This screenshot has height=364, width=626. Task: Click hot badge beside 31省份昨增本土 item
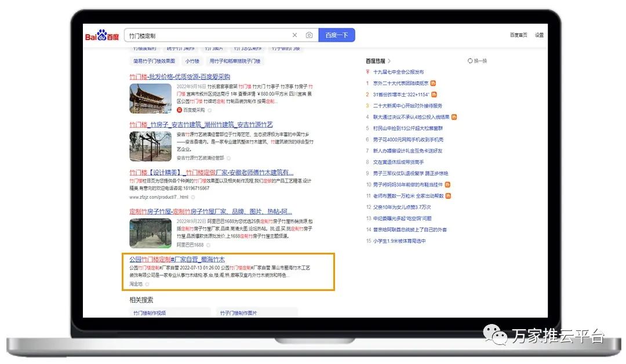434,94
